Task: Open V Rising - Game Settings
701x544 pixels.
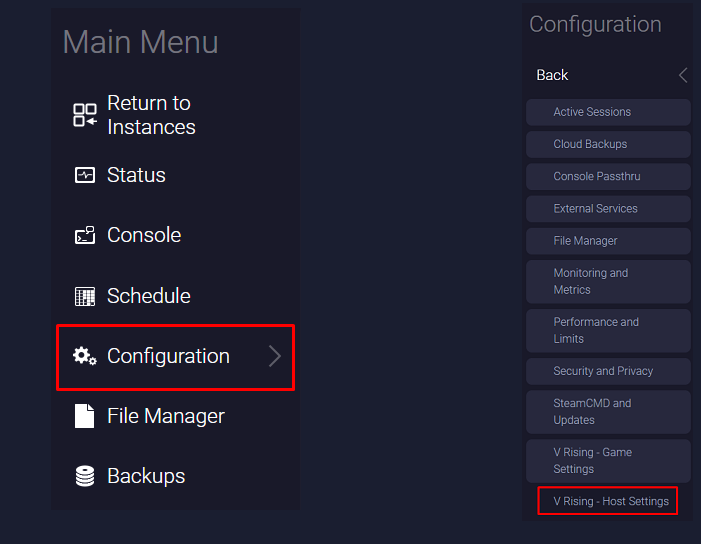Action: coord(608,461)
